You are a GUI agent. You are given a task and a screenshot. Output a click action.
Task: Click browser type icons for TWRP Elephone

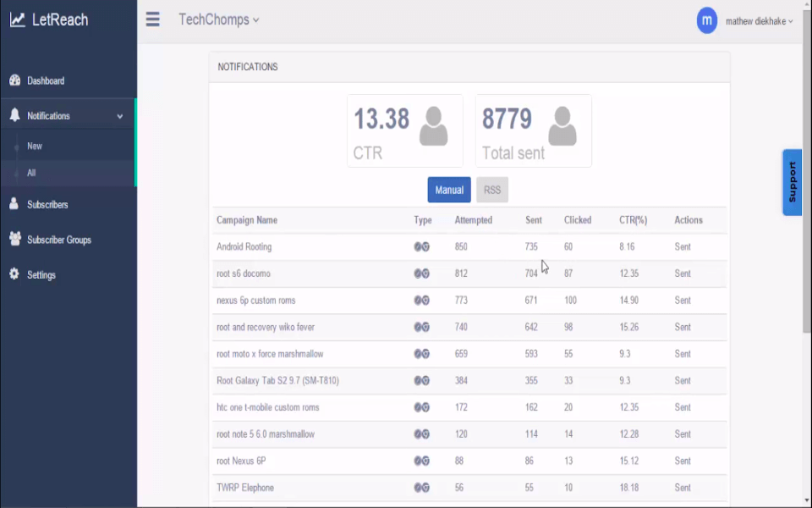(421, 488)
